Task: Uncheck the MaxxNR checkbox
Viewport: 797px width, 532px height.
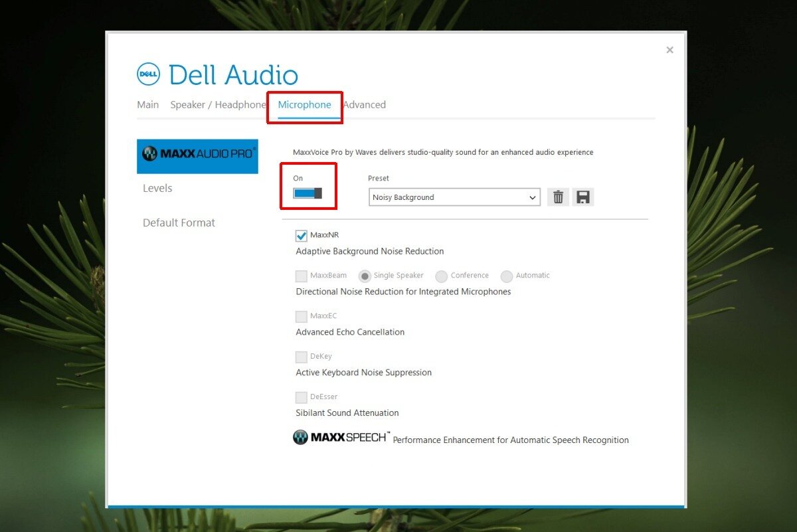Action: (300, 234)
